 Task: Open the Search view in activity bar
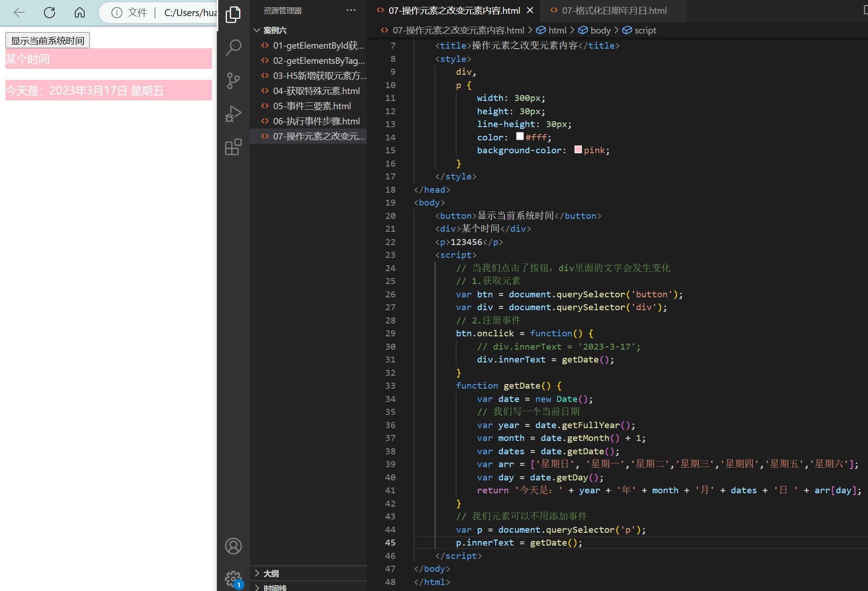233,47
